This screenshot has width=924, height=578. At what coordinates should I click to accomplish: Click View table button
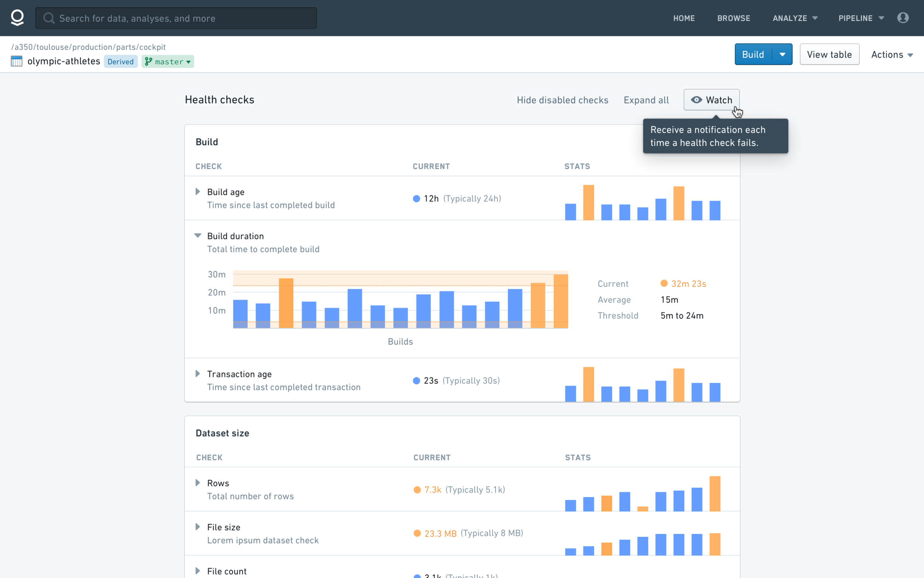point(829,54)
